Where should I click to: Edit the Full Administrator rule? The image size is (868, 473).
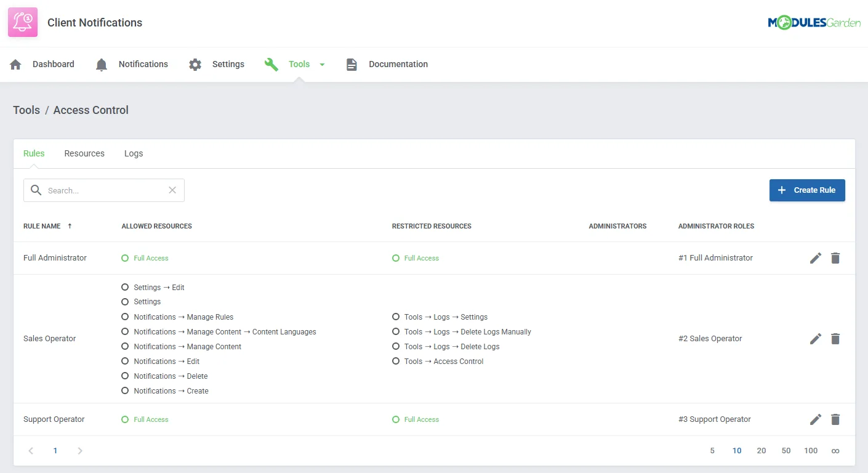(x=816, y=258)
